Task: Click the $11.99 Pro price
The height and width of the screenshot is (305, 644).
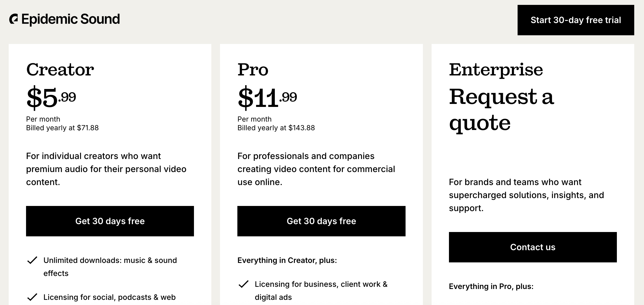Action: [267, 97]
